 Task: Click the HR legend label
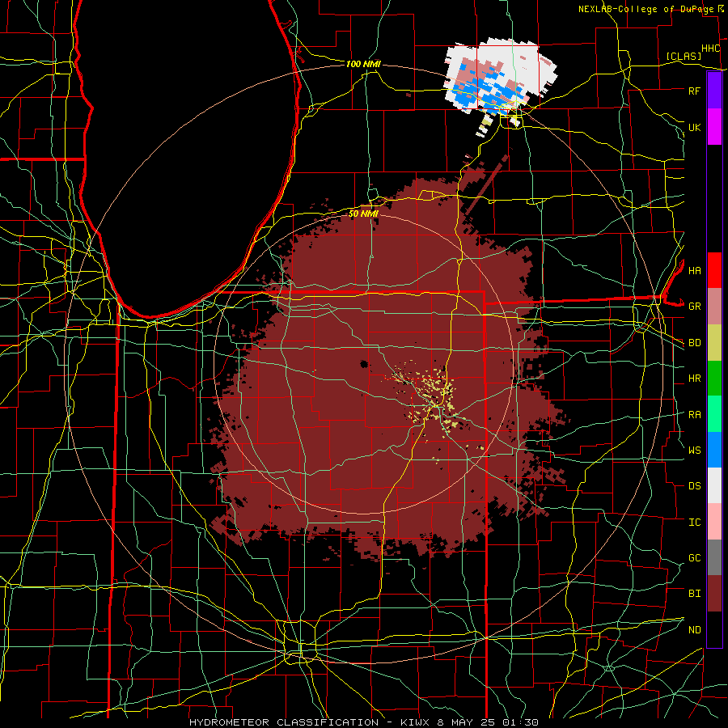coord(695,378)
